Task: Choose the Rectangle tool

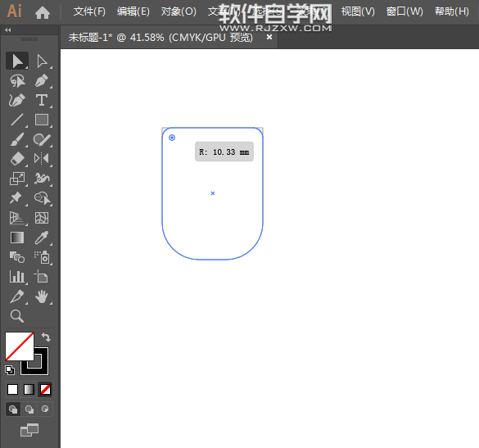Action: [42, 120]
